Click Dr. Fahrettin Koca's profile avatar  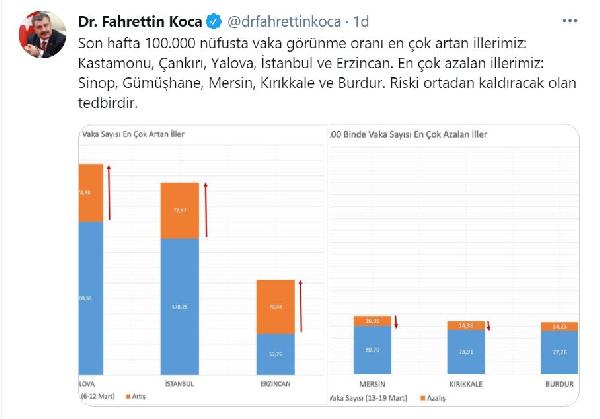tap(38, 35)
